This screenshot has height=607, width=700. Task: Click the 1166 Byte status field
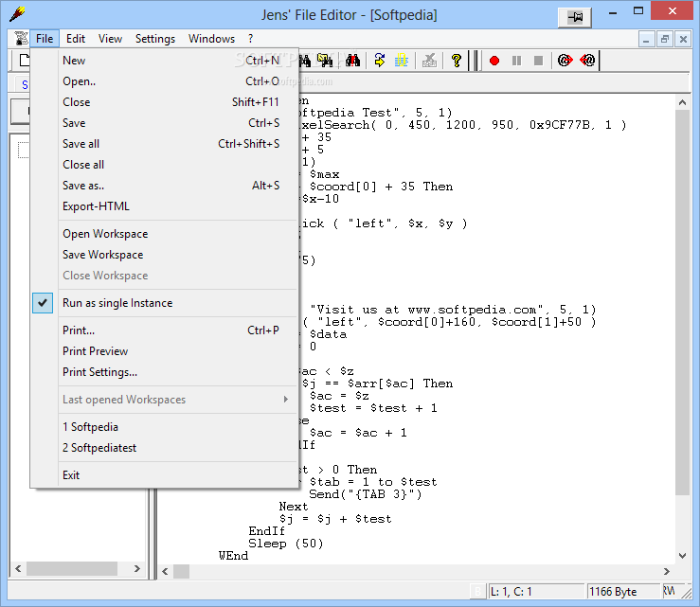pos(623,592)
